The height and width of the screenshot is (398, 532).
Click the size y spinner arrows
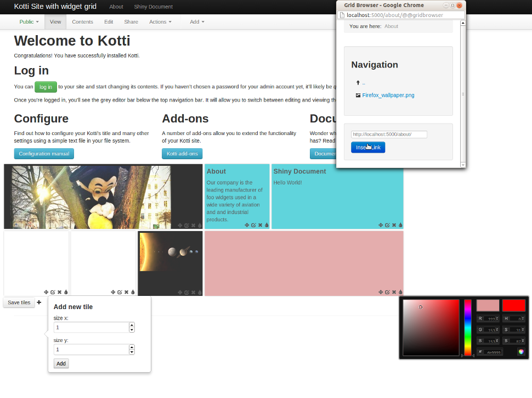[x=132, y=350]
